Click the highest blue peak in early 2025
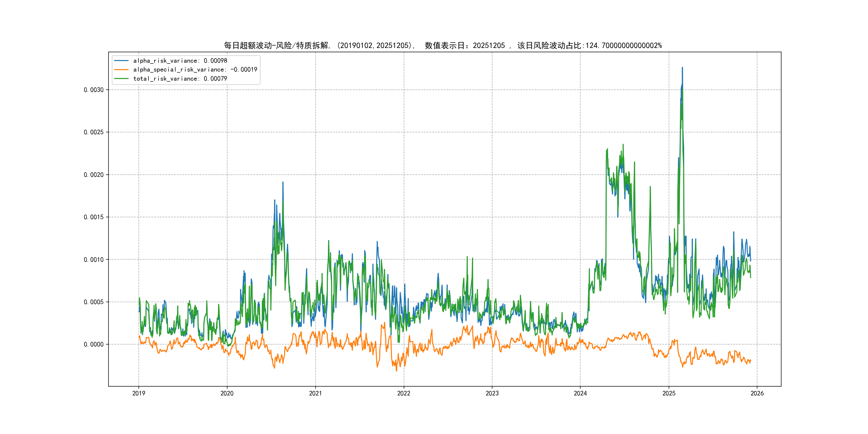868x434 pixels. (x=682, y=68)
